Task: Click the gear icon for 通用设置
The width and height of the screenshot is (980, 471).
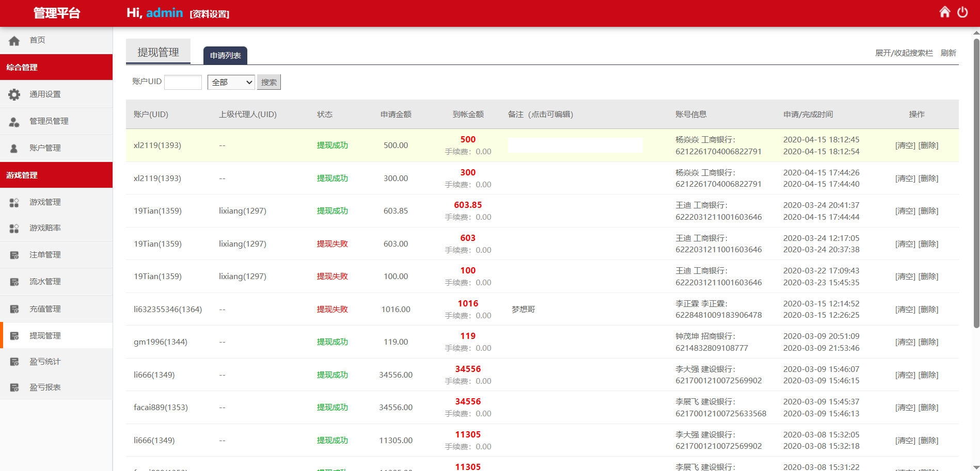Action: click(x=14, y=94)
